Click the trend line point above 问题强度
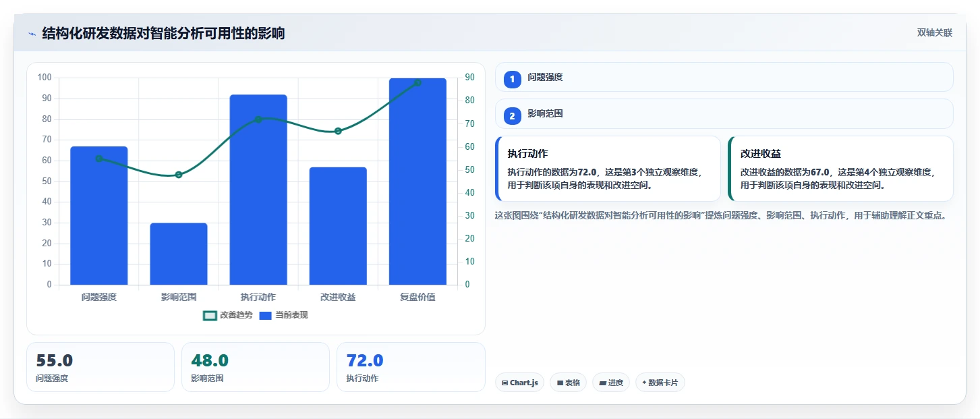The image size is (980, 419). pos(99,159)
